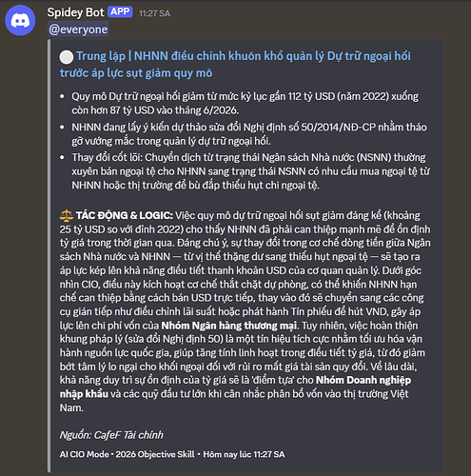Viewport: 471px width, 476px height.
Task: Click the Thay đổi cốt lõi bullet text
Action: pos(250,171)
